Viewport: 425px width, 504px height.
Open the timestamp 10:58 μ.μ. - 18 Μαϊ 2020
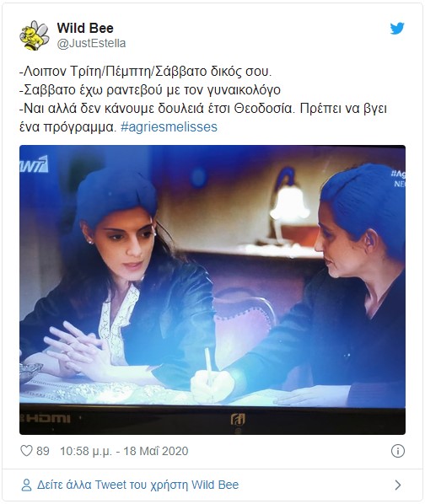point(124,451)
